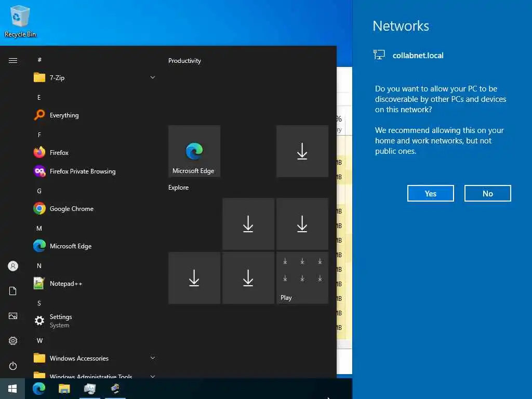Jump to letter section # in app list
532x399 pixels.
click(x=39, y=60)
